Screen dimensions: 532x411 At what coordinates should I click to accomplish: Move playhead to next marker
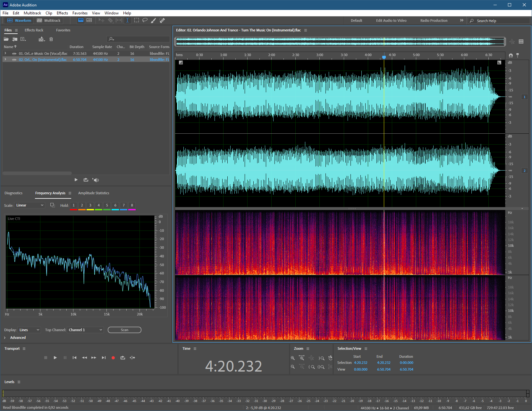[104, 357]
